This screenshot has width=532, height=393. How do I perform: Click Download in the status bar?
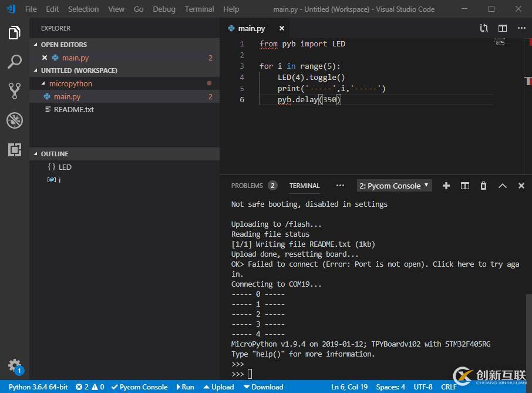click(x=264, y=387)
